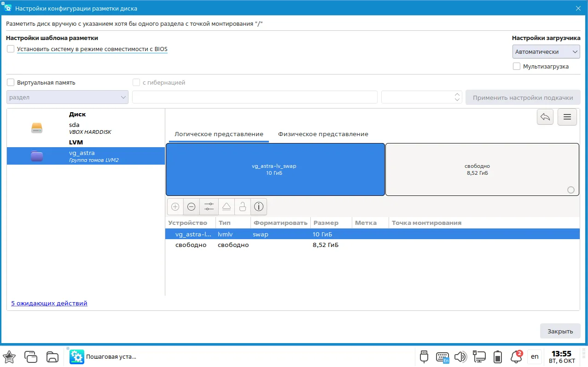The height and width of the screenshot is (367, 588).
Task: Close the disk configuration window
Action: 578,8
